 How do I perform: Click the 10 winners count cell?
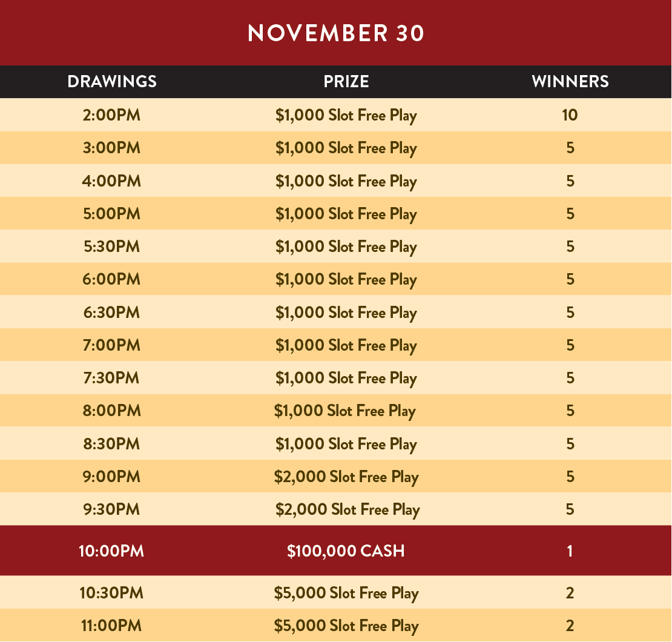[x=570, y=115]
